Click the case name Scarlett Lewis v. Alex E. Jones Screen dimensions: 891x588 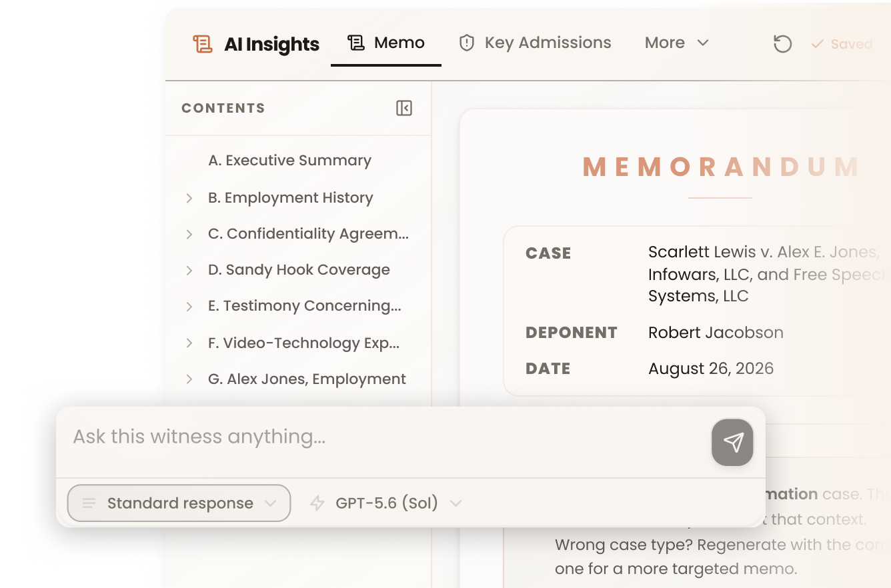[764, 252]
